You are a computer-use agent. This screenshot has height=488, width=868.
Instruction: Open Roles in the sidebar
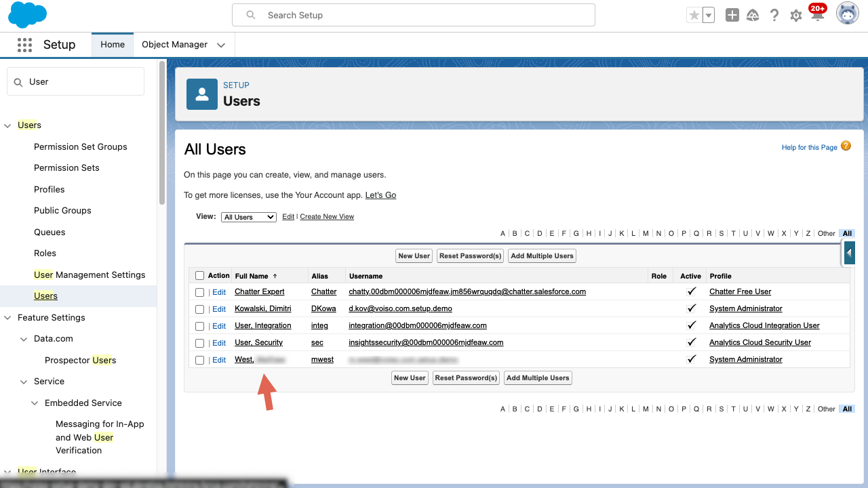[45, 253]
